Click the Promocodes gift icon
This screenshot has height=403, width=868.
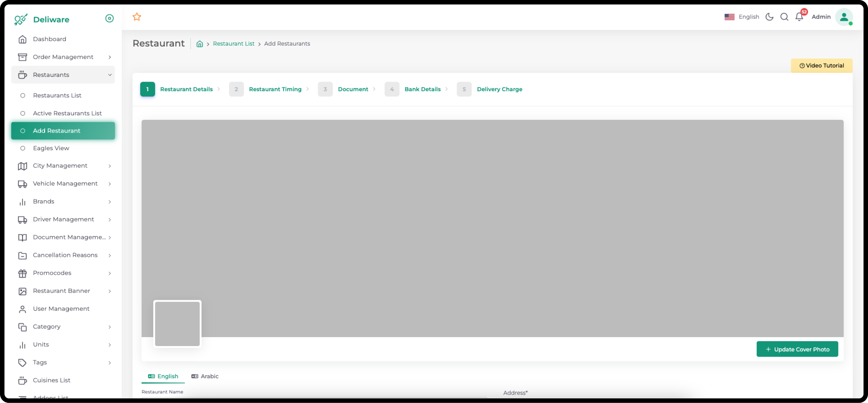[x=22, y=273]
